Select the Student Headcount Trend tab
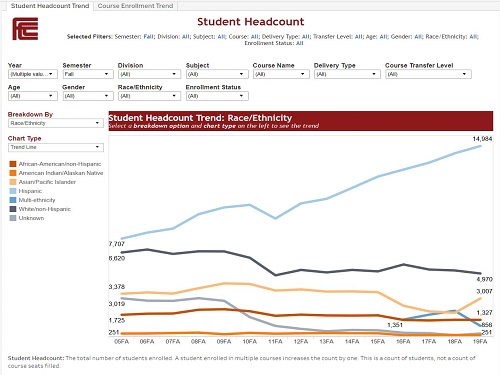This screenshot has width=500, height=375. (50, 6)
